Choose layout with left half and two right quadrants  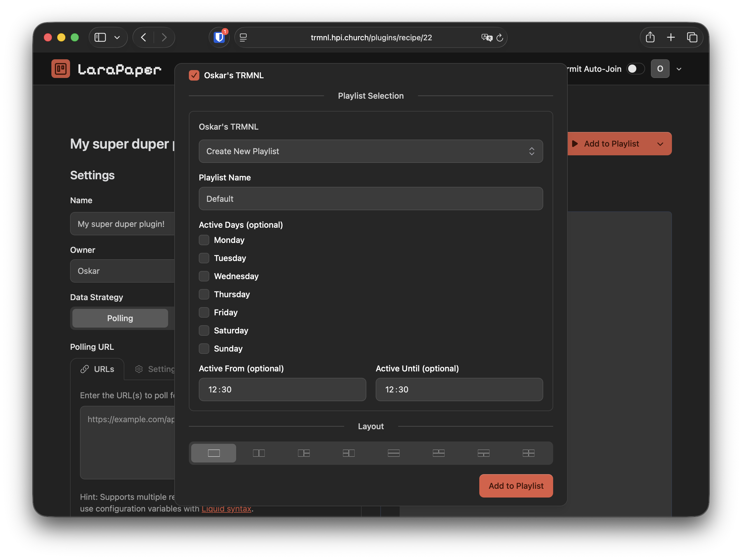coord(304,453)
